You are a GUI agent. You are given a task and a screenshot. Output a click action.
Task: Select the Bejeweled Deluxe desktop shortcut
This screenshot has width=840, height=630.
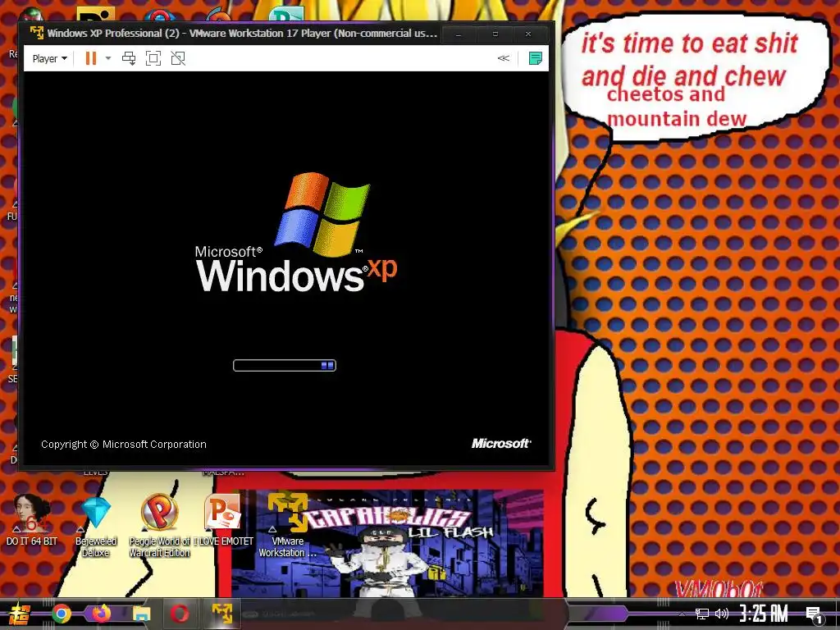point(96,526)
